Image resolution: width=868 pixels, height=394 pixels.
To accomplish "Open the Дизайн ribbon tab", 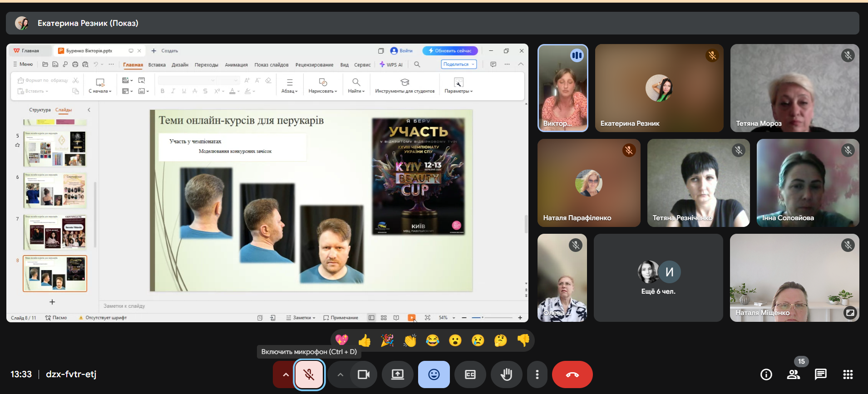I will pos(180,64).
